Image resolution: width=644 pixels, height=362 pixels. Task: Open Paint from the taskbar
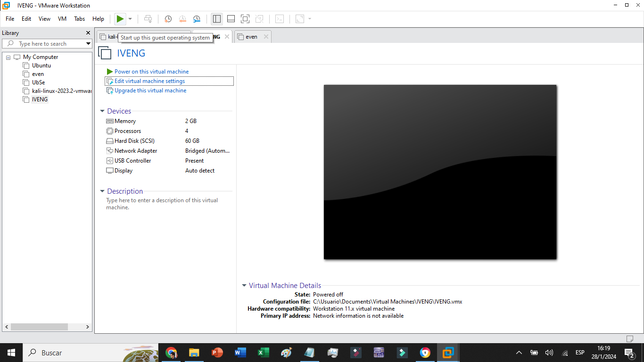coord(286,353)
